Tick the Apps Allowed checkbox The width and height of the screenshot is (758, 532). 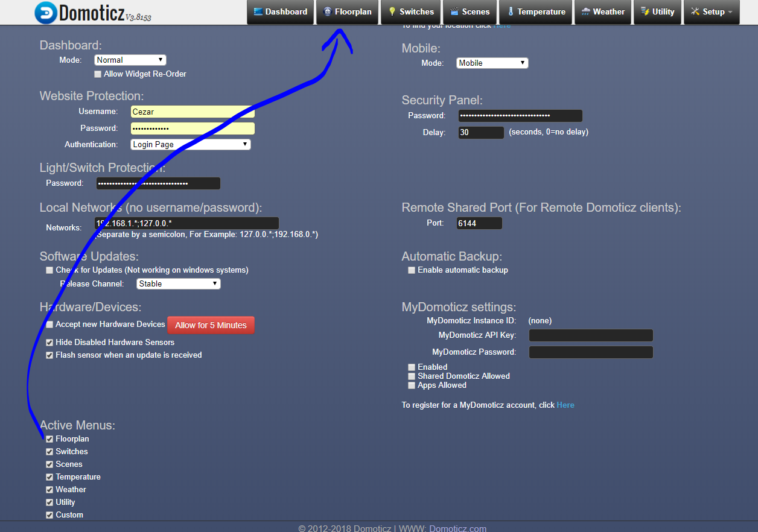tap(412, 385)
